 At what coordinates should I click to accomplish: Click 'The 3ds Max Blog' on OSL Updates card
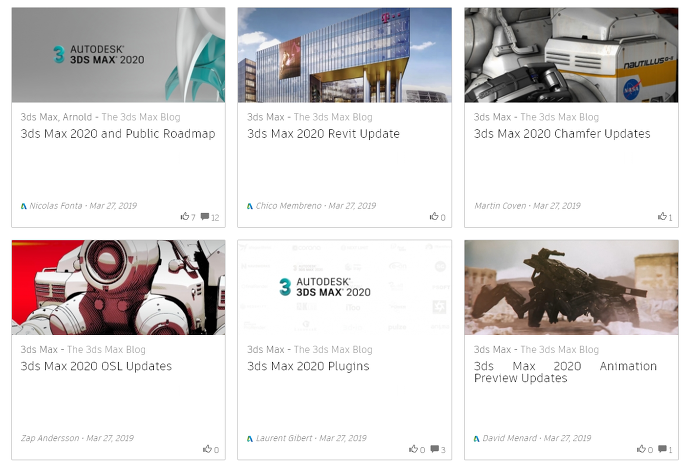106,350
